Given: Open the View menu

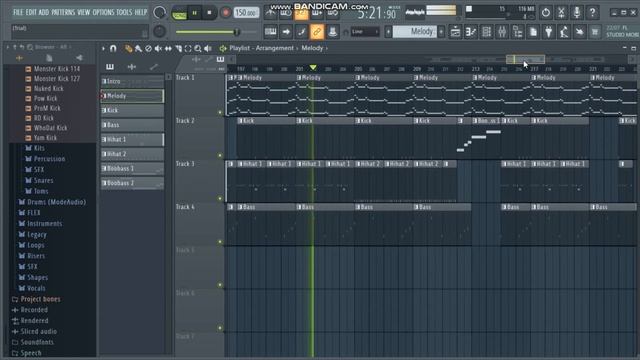Looking at the screenshot, I should point(84,12).
